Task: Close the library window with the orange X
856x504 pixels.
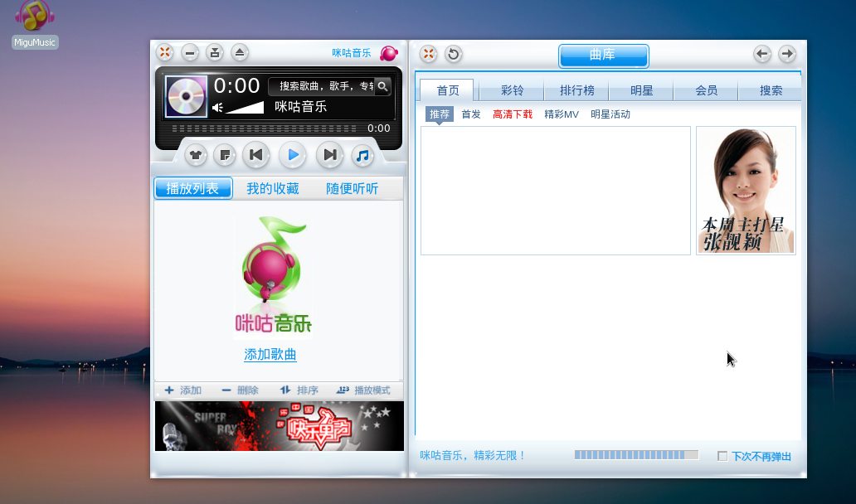Action: 429,53
